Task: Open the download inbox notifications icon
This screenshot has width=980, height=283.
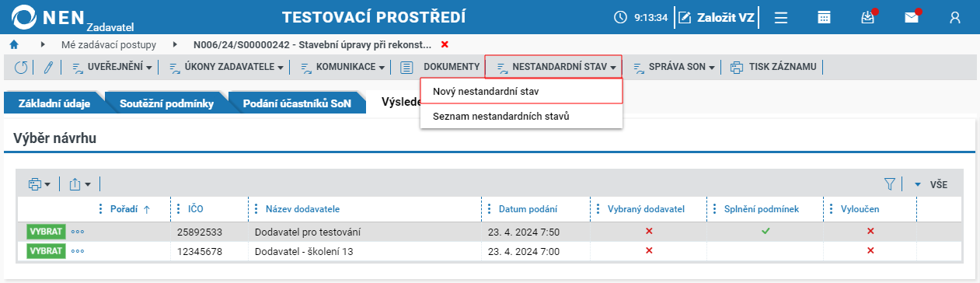Action: click(x=869, y=17)
